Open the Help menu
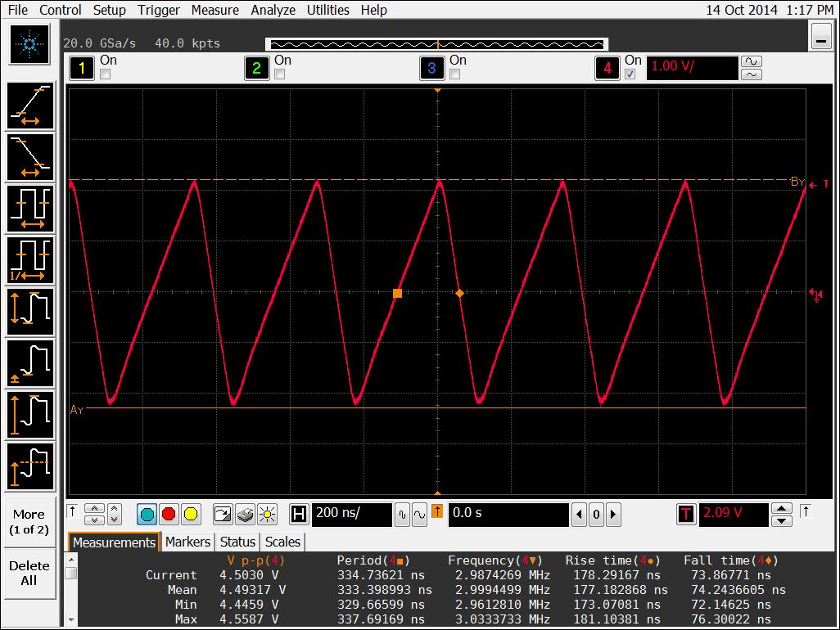Image resolution: width=840 pixels, height=630 pixels. (x=373, y=10)
